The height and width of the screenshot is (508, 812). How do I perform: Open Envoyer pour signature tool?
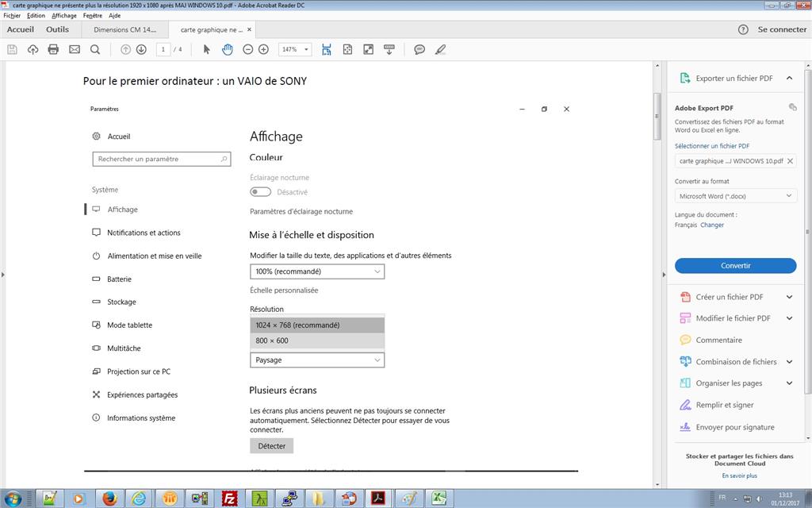coord(735,427)
